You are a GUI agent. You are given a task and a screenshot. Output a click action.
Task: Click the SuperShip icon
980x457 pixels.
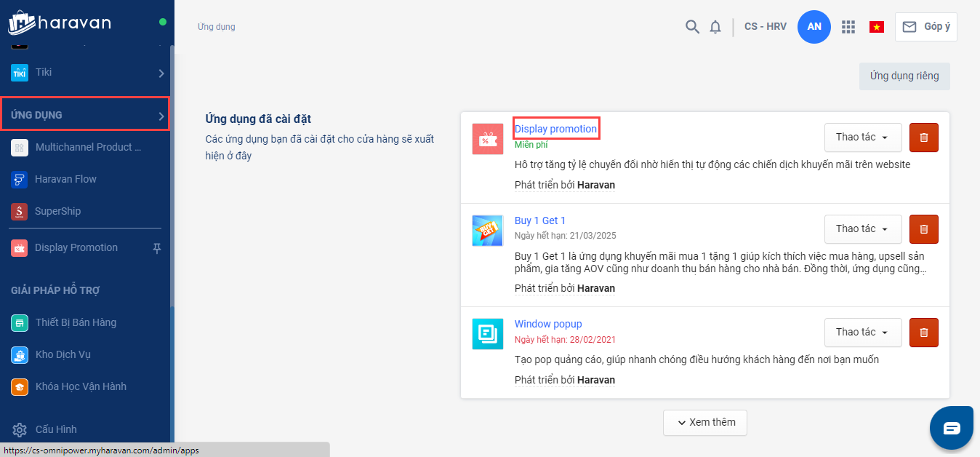click(x=20, y=212)
